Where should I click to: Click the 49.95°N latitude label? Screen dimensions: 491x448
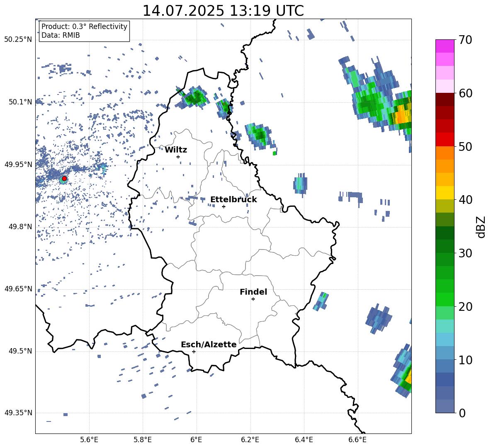(18, 165)
